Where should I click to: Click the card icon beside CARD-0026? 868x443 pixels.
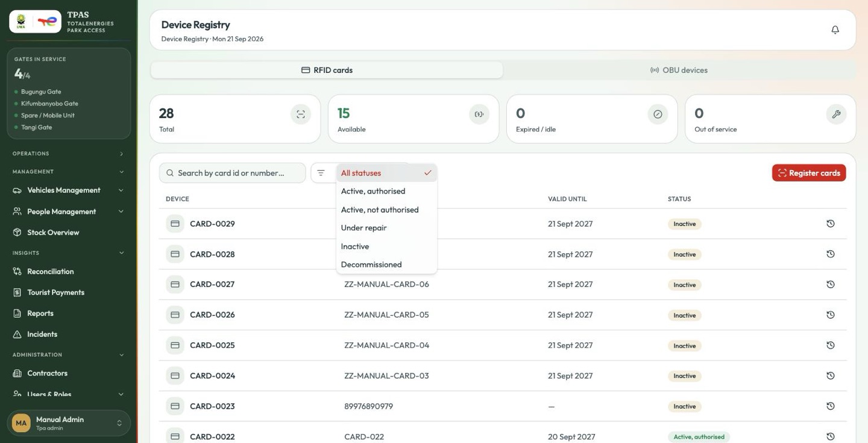pyautogui.click(x=175, y=315)
